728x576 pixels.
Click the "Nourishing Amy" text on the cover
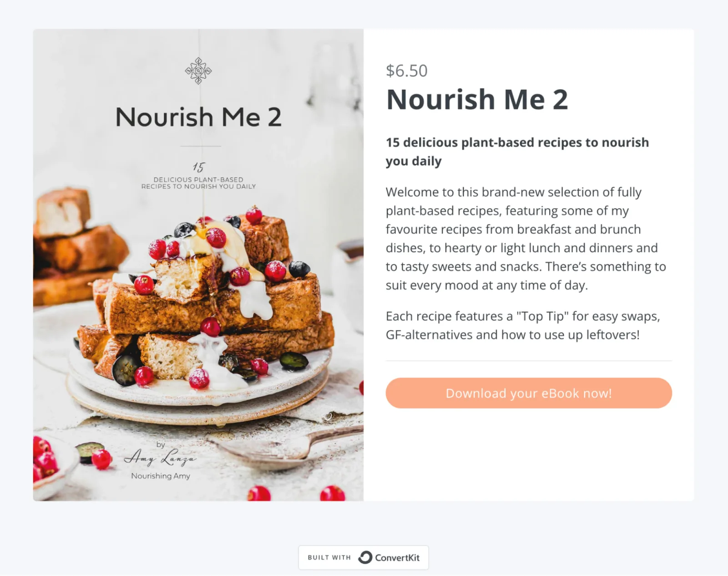pos(161,476)
